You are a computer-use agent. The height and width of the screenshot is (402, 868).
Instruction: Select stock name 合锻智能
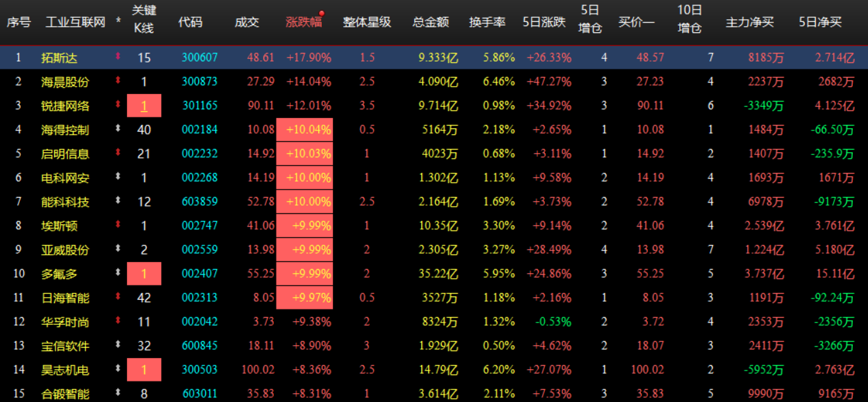pos(65,394)
